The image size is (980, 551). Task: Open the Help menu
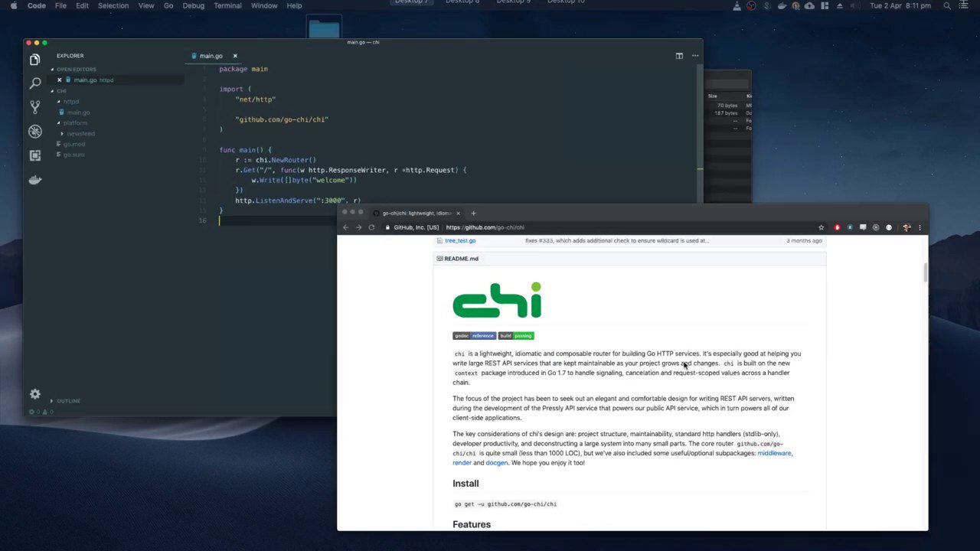(x=294, y=5)
